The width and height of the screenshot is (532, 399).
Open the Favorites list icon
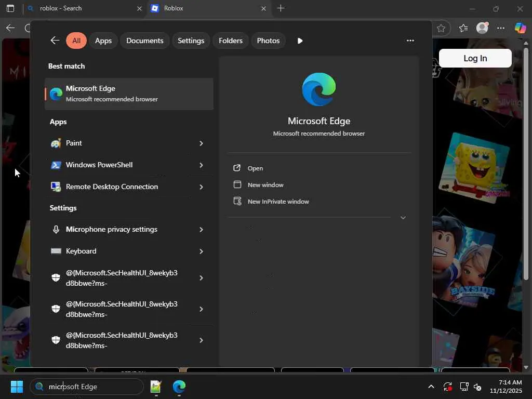[463, 28]
